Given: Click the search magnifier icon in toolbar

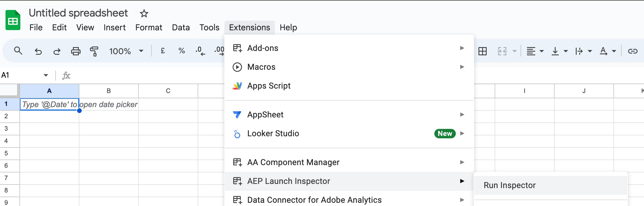Looking at the screenshot, I should point(18,51).
